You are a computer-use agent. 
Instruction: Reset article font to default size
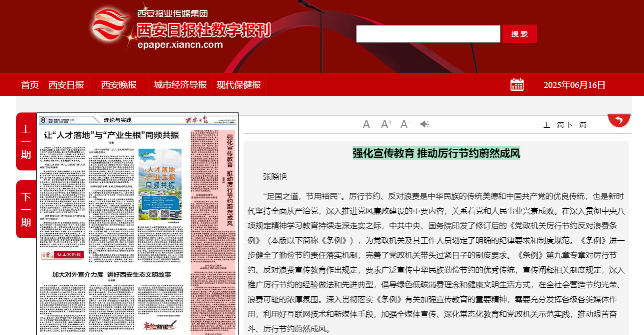tap(366, 124)
